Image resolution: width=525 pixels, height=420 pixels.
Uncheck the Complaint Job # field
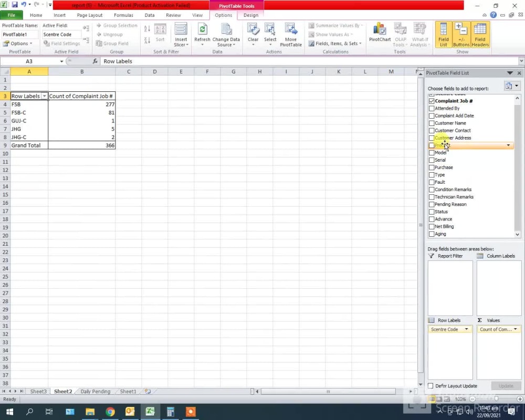431,101
